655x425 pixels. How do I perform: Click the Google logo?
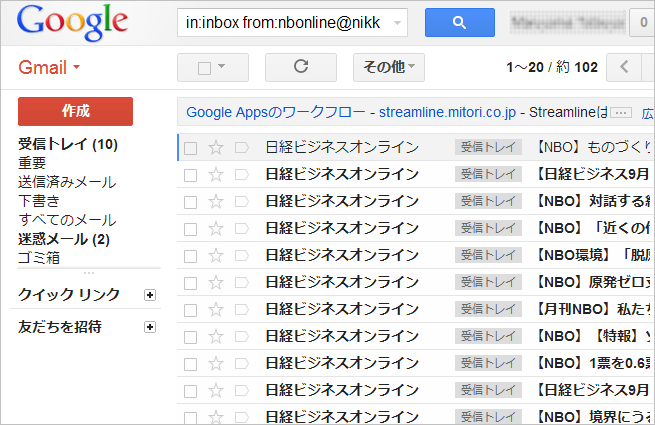click(72, 23)
